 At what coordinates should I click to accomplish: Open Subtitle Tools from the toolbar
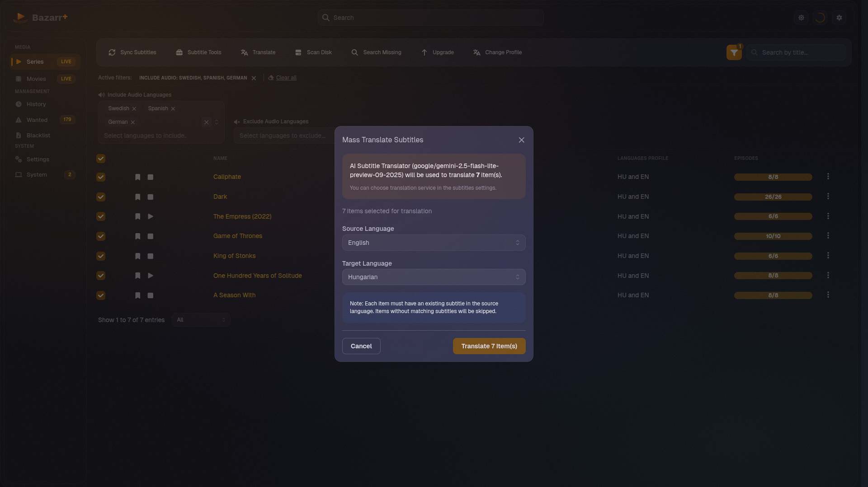[x=198, y=52]
